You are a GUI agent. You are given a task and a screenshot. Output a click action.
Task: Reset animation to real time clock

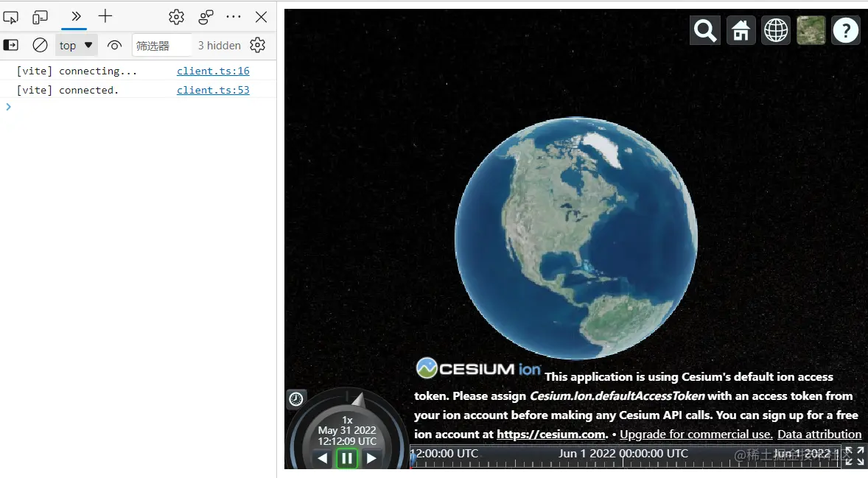296,399
